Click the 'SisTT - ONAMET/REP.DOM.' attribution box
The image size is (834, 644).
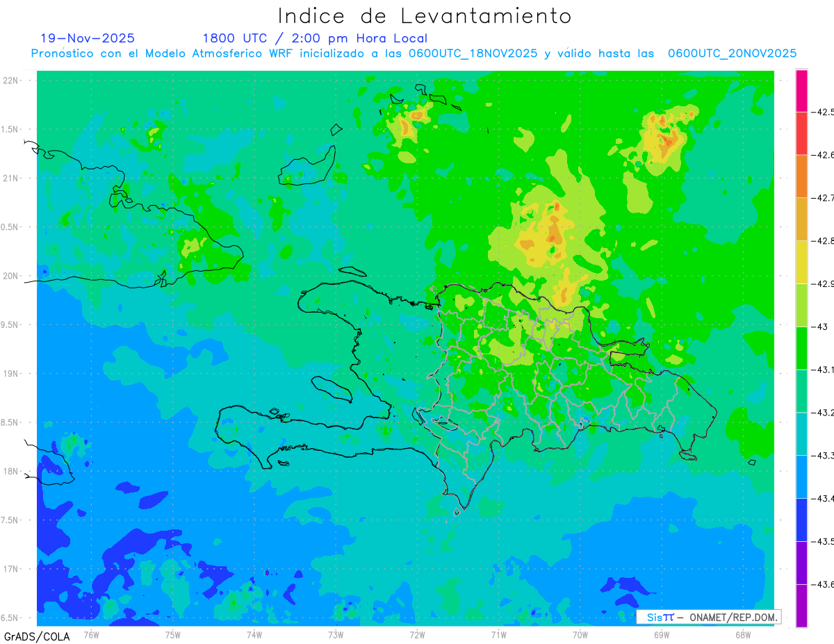[709, 617]
